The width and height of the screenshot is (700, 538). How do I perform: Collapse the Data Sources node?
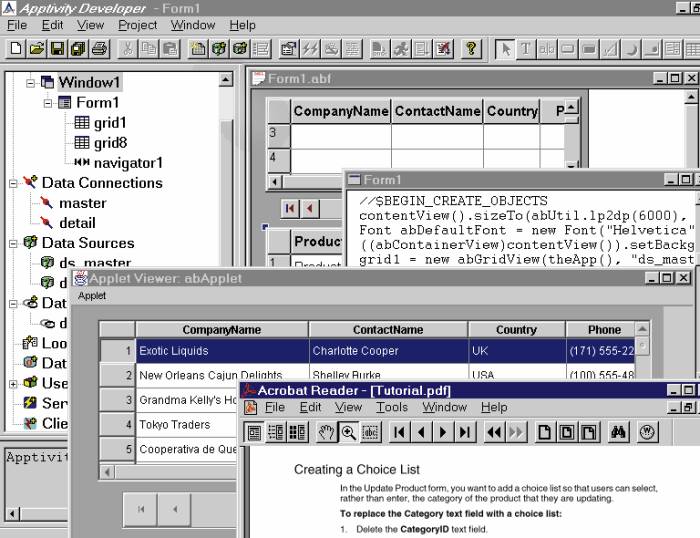13,243
